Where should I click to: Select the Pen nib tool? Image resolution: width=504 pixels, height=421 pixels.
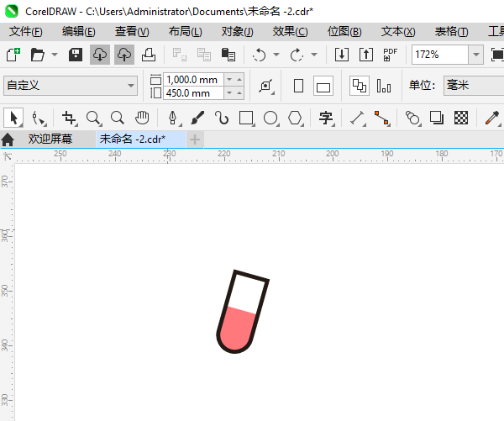point(174,118)
